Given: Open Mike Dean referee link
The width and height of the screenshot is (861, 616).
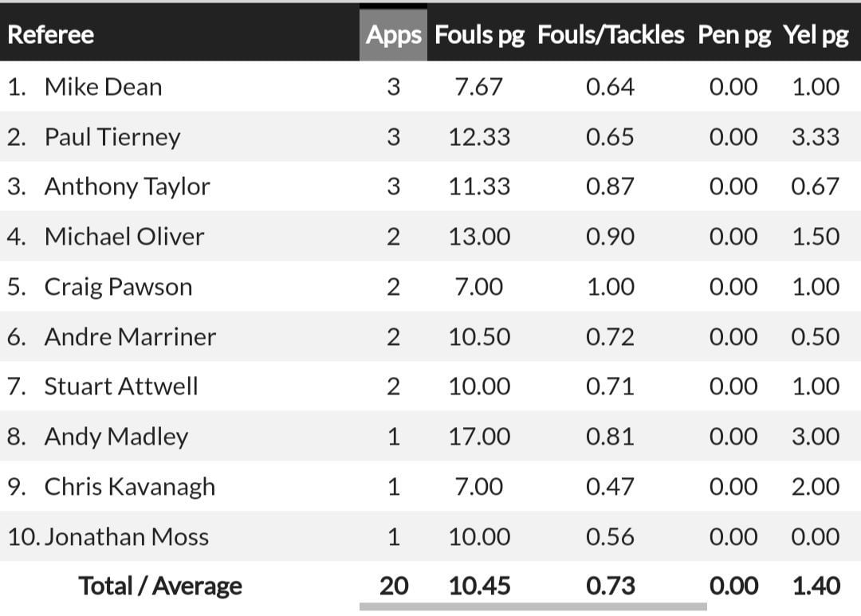Looking at the screenshot, I should coord(103,87).
